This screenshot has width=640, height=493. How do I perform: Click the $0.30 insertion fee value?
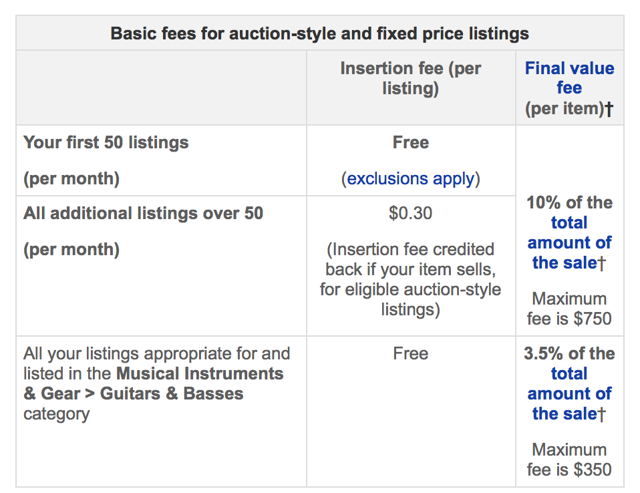411,213
